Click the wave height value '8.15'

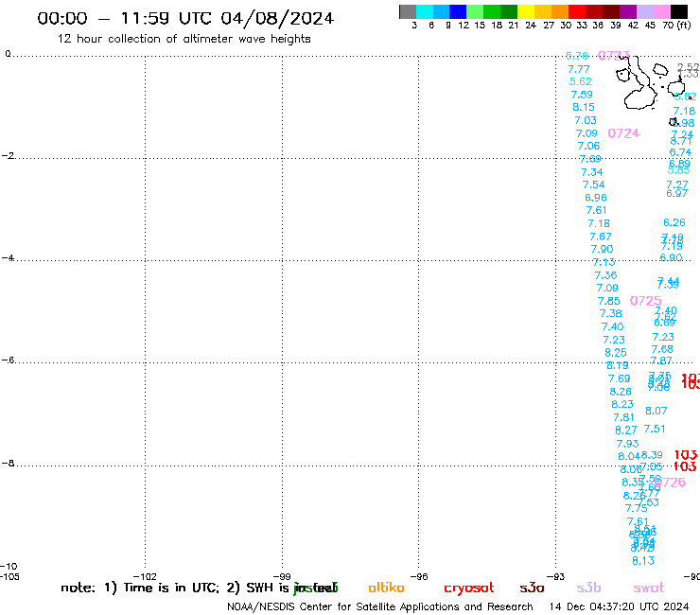pyautogui.click(x=584, y=107)
